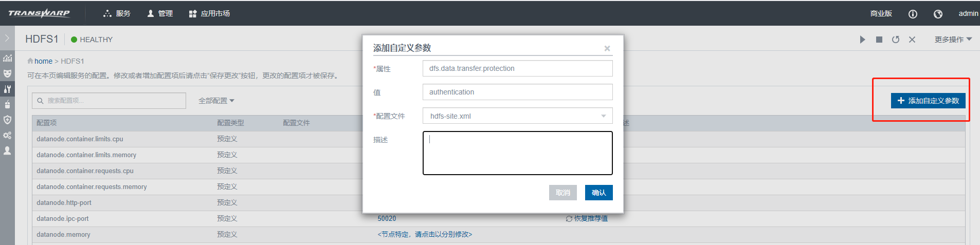
Task: Open the gears settings sidebar icon
Action: (x=7, y=135)
